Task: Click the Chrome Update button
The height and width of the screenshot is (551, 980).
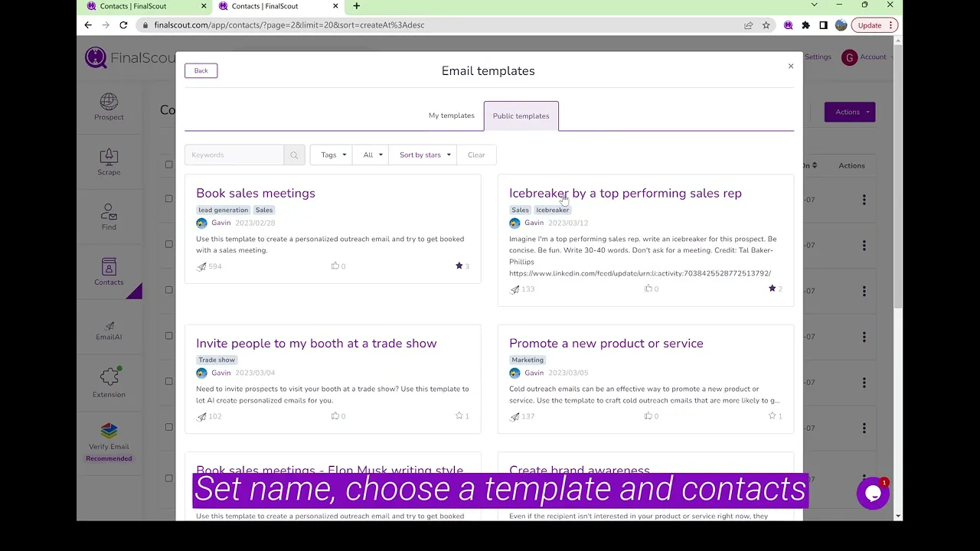Action: [876, 25]
